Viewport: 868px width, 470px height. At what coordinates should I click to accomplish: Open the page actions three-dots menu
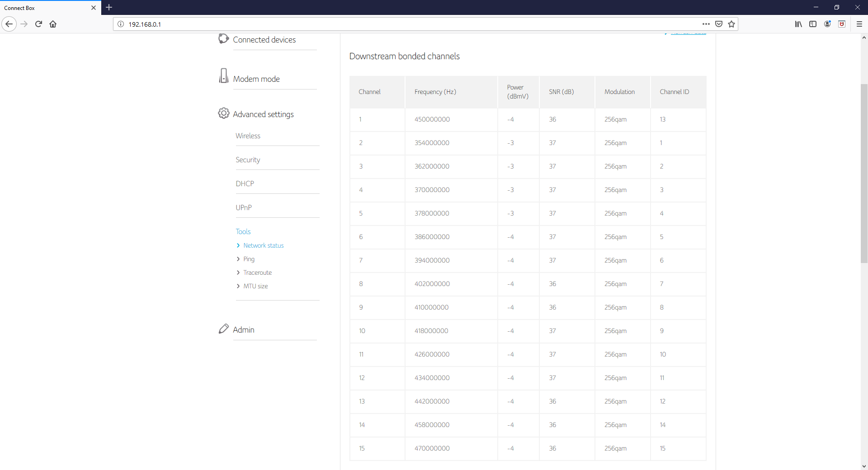click(706, 24)
